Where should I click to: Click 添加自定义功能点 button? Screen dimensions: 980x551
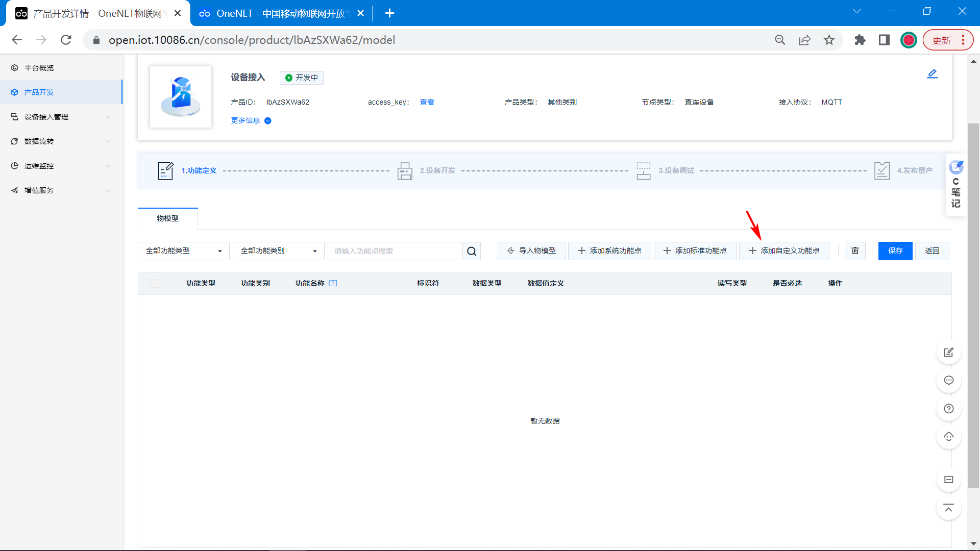784,251
